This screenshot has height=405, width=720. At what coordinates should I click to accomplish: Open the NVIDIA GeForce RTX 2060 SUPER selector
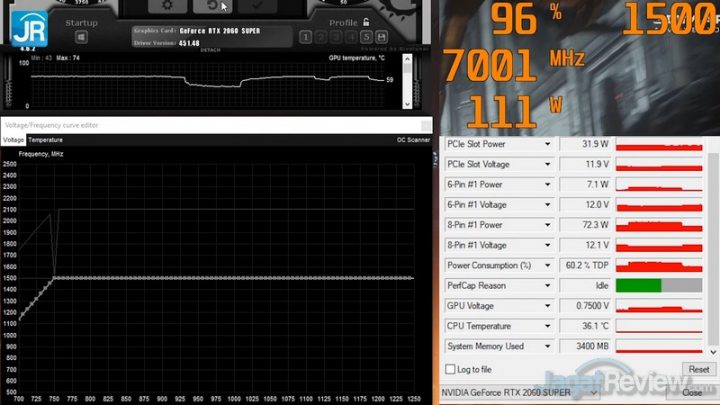[x=519, y=393]
